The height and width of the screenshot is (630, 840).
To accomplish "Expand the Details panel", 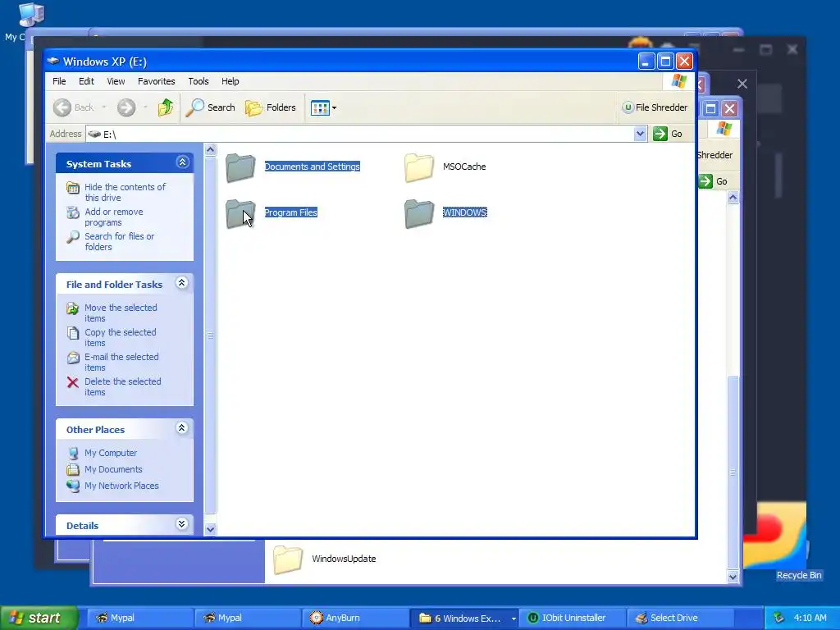I will pos(182,524).
